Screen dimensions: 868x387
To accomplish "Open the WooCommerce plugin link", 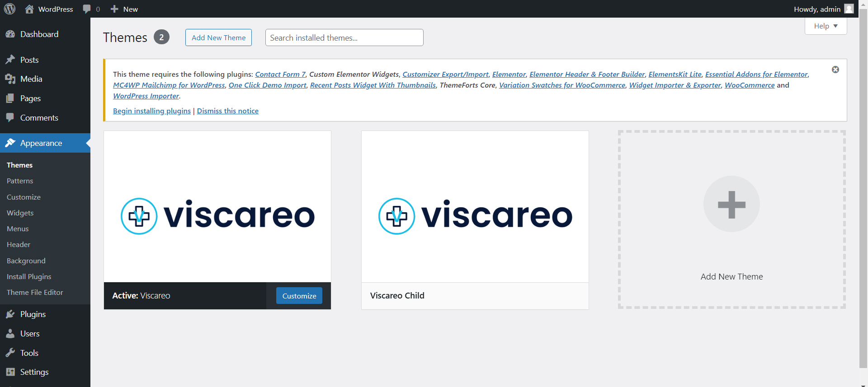I will (750, 85).
